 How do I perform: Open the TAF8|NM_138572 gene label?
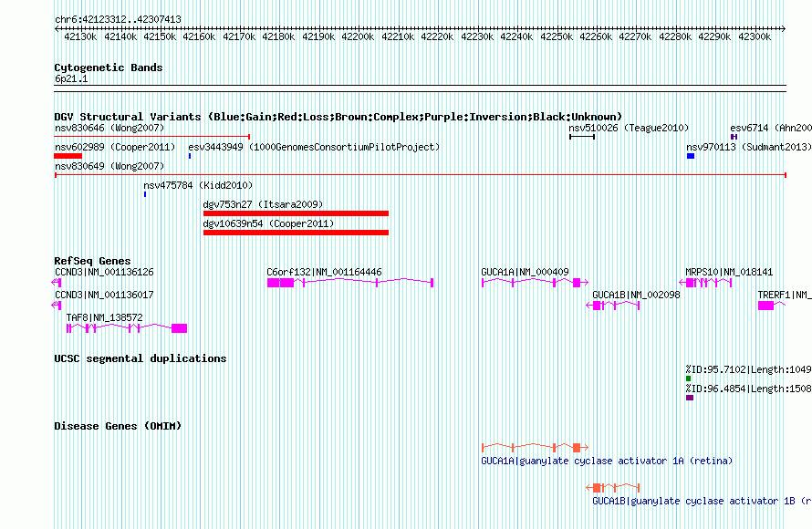click(104, 317)
